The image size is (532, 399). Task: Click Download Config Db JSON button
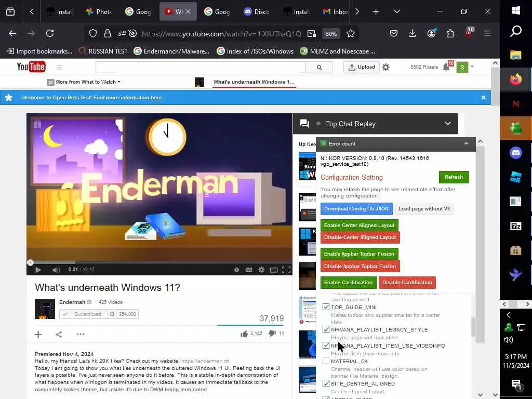tap(356, 208)
